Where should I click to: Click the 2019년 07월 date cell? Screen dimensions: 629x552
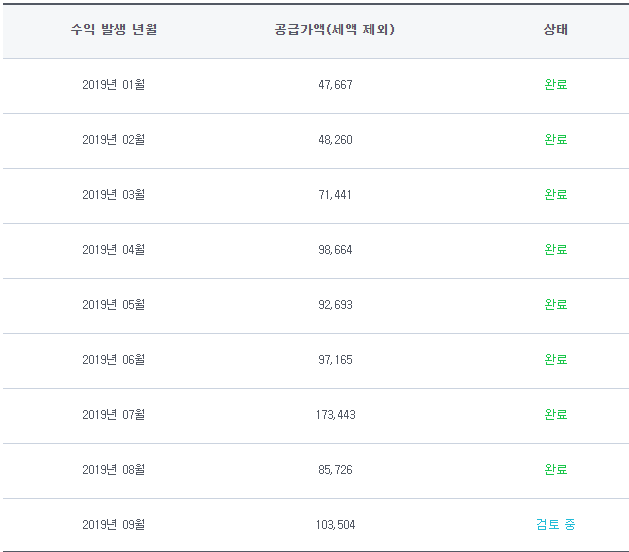tap(114, 415)
